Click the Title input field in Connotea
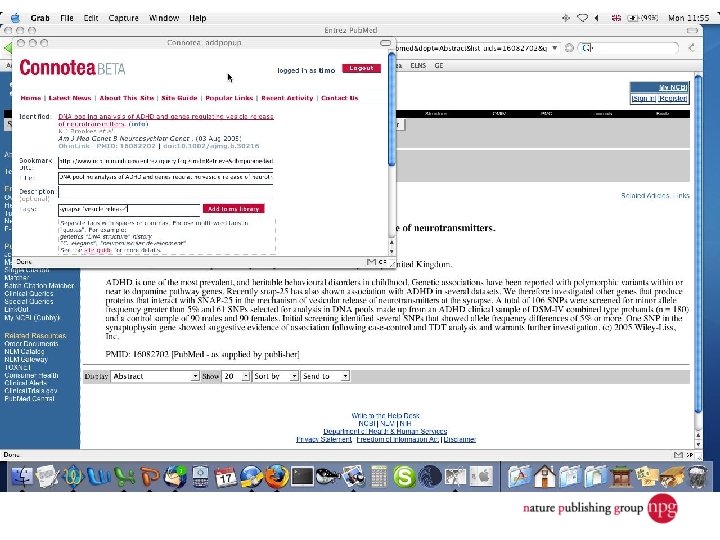 [x=165, y=177]
